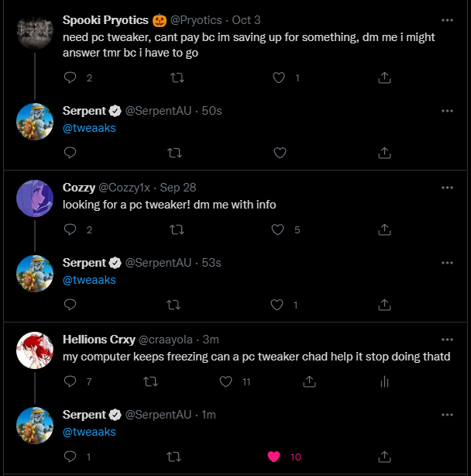This screenshot has width=471, height=476.
Task: Open the @tweaaks mention under Cozzy's tweet
Action: (x=89, y=280)
